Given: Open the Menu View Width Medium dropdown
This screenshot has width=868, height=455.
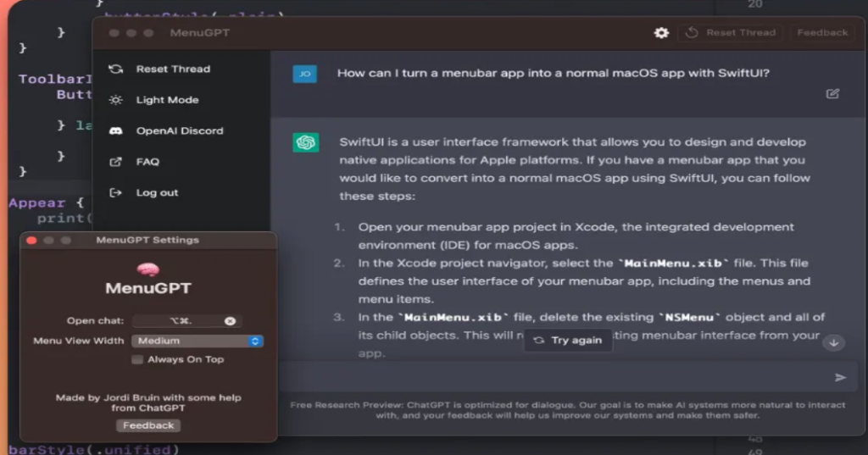Looking at the screenshot, I should tap(198, 341).
